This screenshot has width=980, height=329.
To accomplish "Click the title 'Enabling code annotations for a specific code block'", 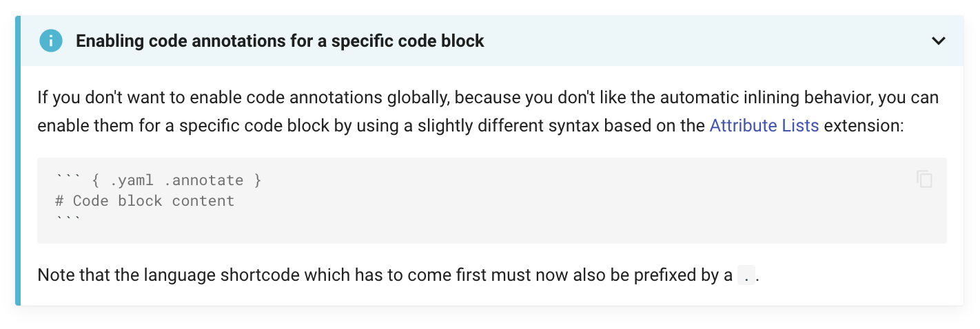I will [280, 41].
